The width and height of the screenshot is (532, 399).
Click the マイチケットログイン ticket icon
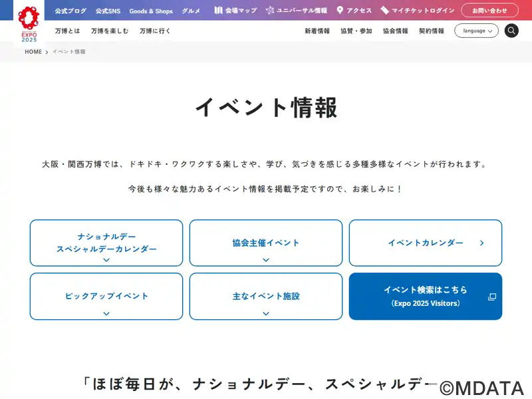coord(384,10)
